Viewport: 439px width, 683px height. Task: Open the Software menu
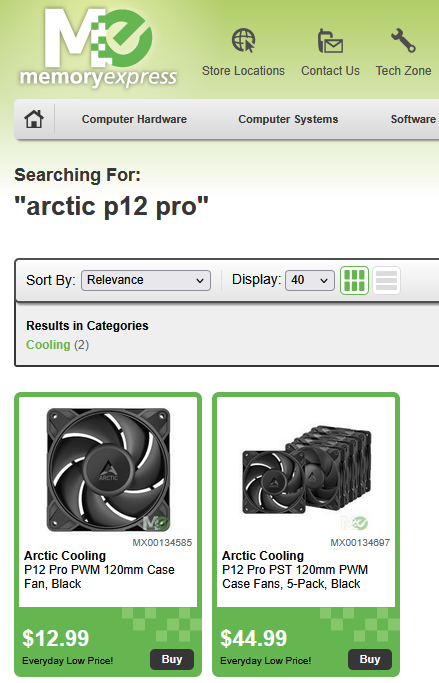413,119
